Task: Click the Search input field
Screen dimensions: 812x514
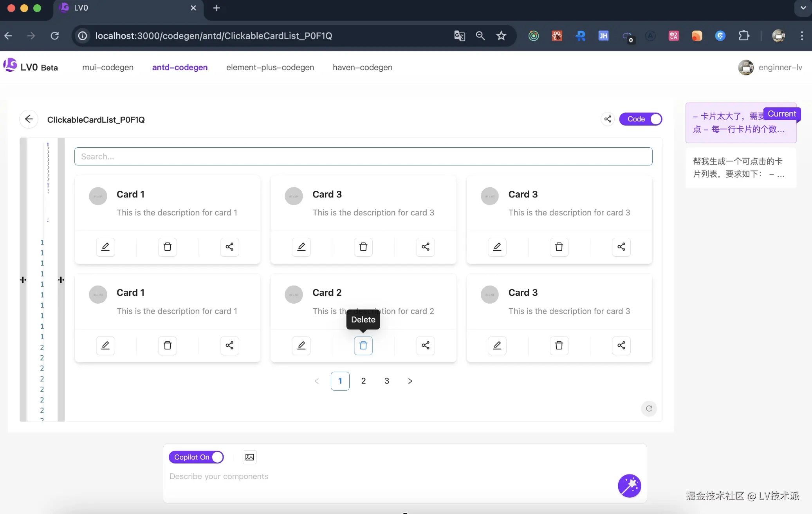Action: (x=363, y=156)
